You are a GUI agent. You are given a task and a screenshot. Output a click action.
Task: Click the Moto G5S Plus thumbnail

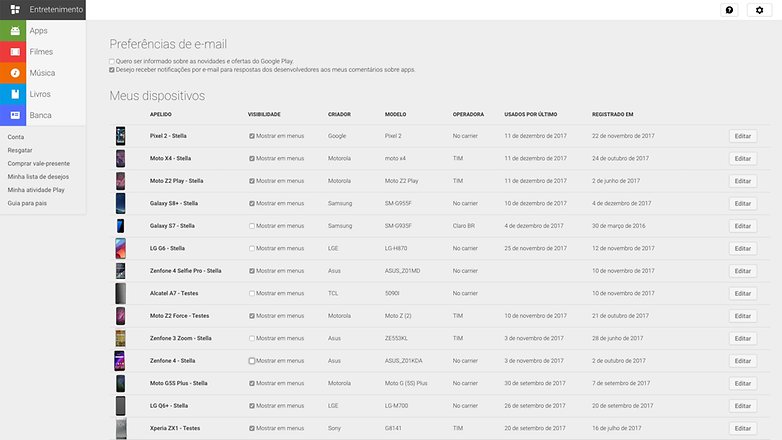click(x=120, y=383)
